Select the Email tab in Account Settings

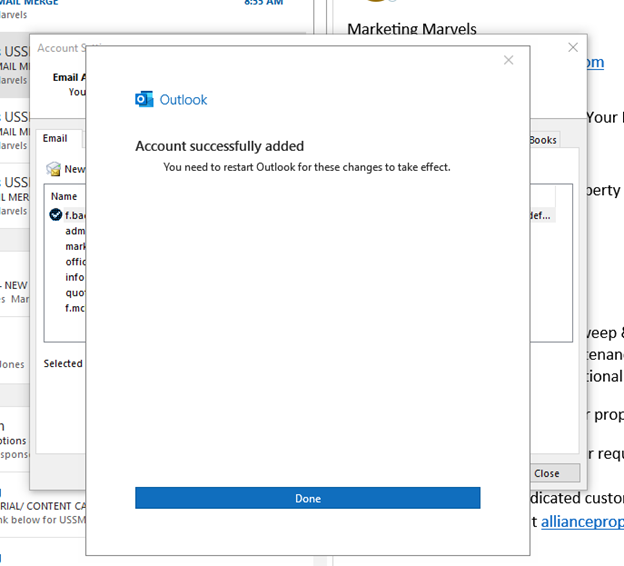(55, 139)
